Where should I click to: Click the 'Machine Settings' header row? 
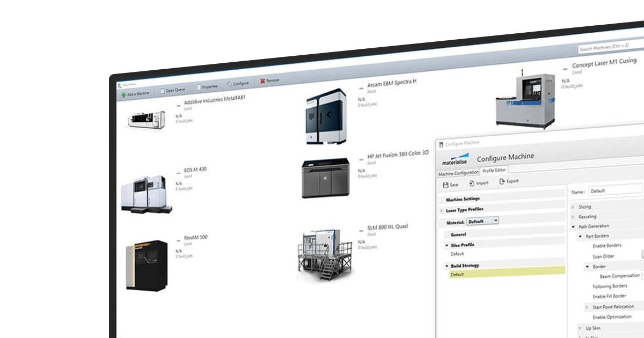pos(502,197)
